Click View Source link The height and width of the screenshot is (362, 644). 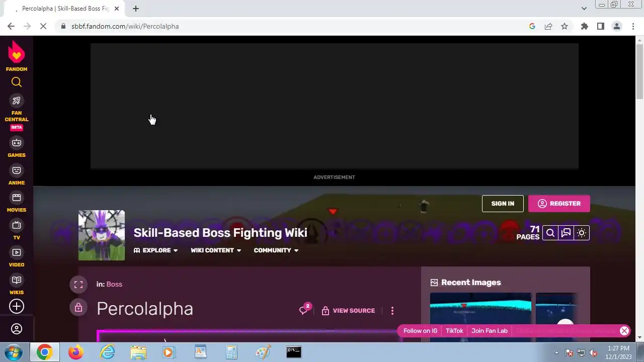point(348,311)
